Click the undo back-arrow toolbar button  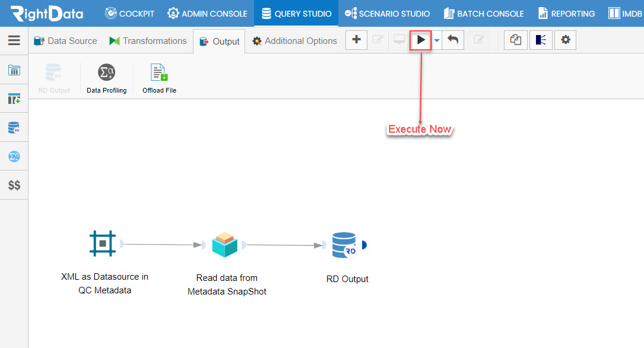tap(453, 40)
